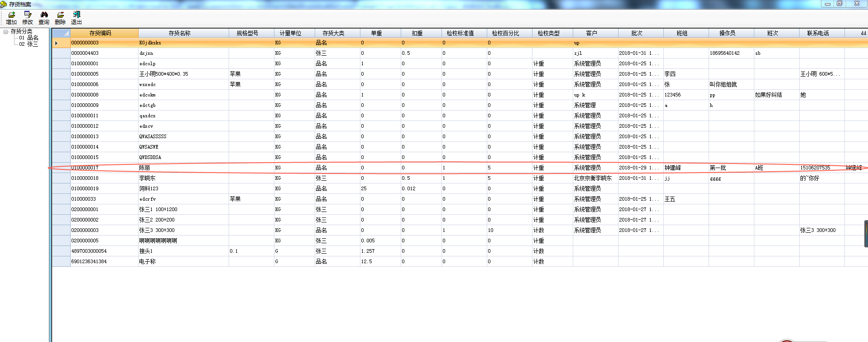Screen dimensions: 868x342
Task: Click the current-row arrow indicator
Action: coord(57,43)
